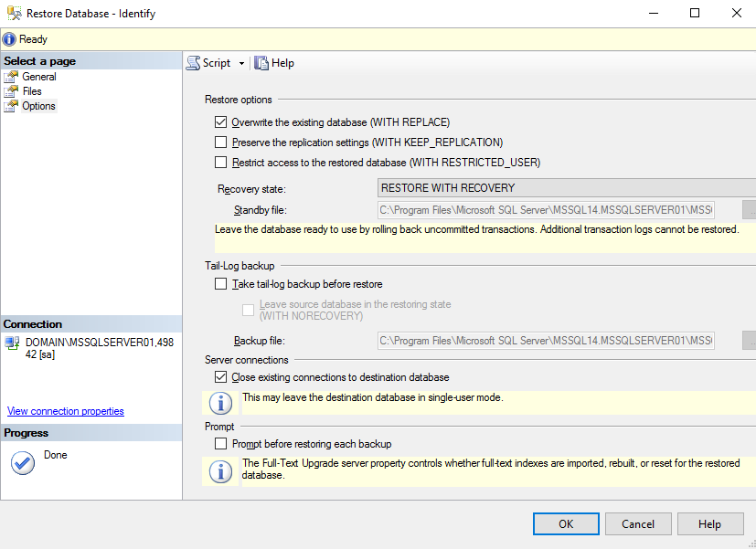Click the Help book icon in toolbar
The width and height of the screenshot is (756, 549).
261,63
